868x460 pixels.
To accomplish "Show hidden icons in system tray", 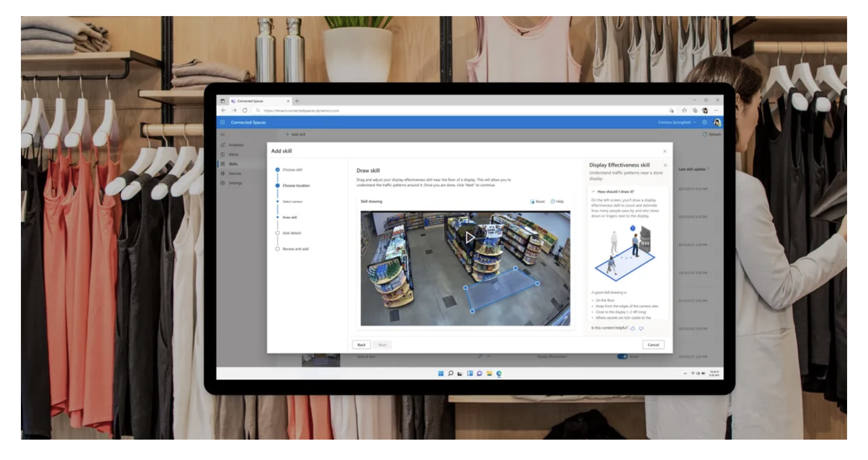I will coord(685,373).
